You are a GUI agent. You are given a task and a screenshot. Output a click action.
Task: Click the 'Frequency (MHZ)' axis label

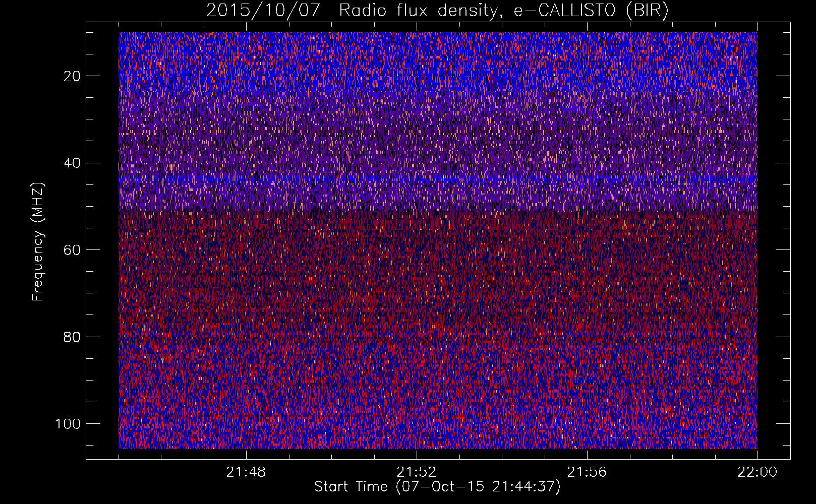point(38,242)
